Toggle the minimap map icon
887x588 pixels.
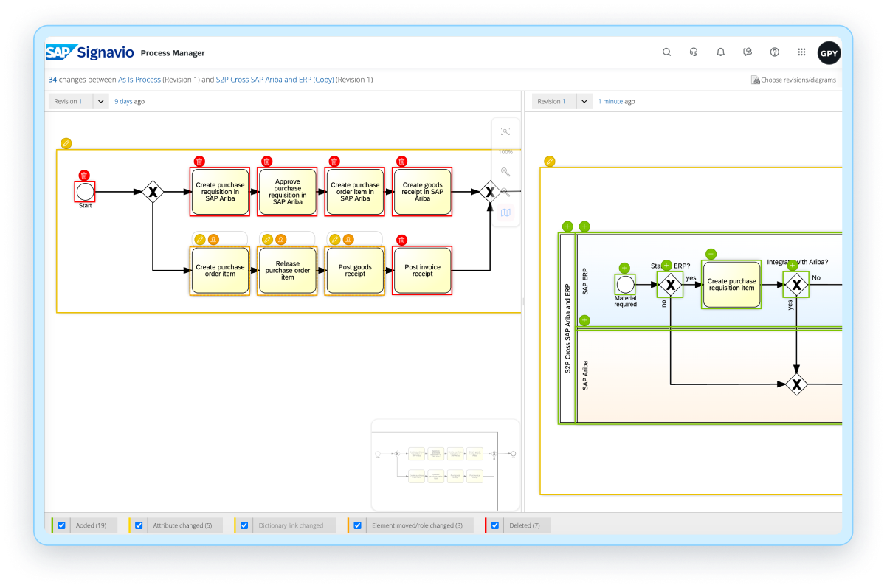point(505,212)
